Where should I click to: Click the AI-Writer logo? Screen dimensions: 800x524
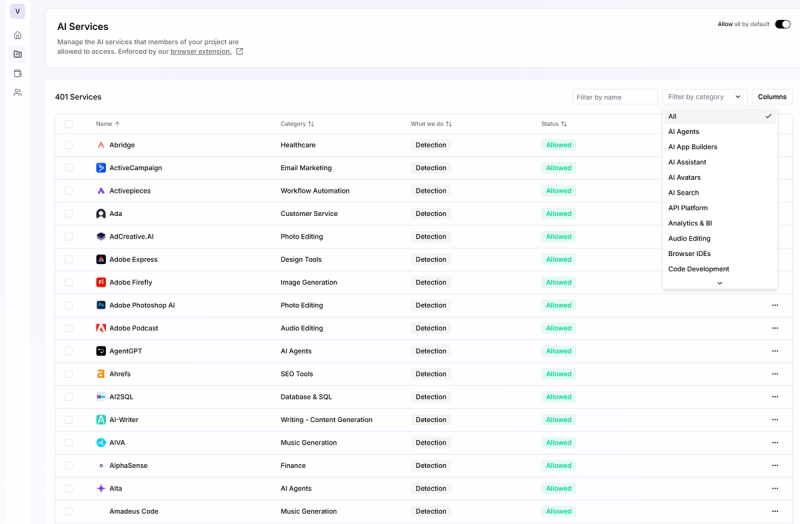click(101, 419)
